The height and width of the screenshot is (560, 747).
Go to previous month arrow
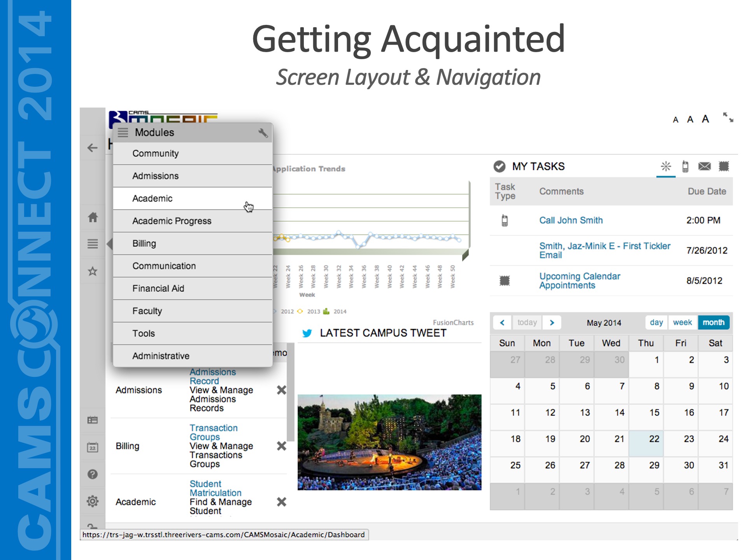[x=502, y=322]
